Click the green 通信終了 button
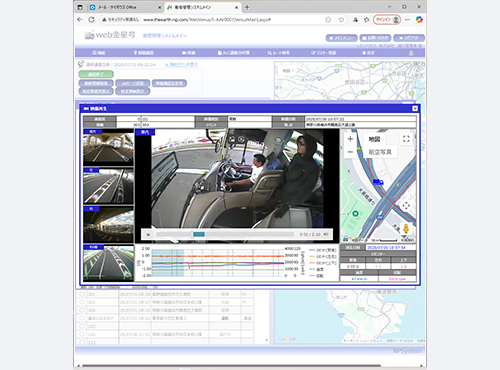 click(x=96, y=74)
